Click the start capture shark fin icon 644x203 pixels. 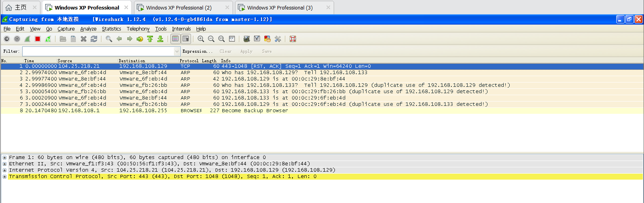(x=27, y=39)
